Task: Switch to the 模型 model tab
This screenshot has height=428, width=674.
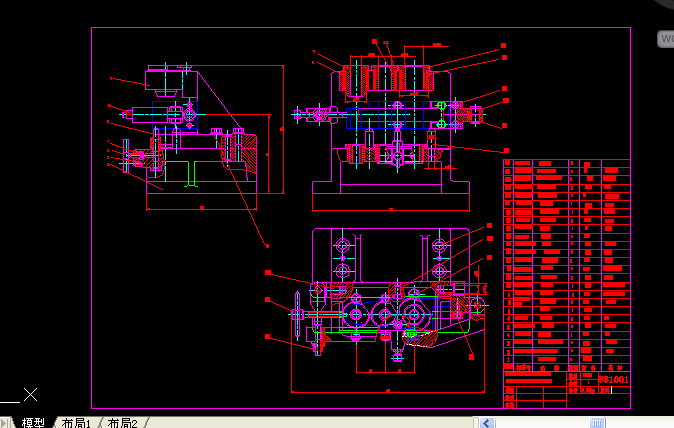Action: [33, 423]
